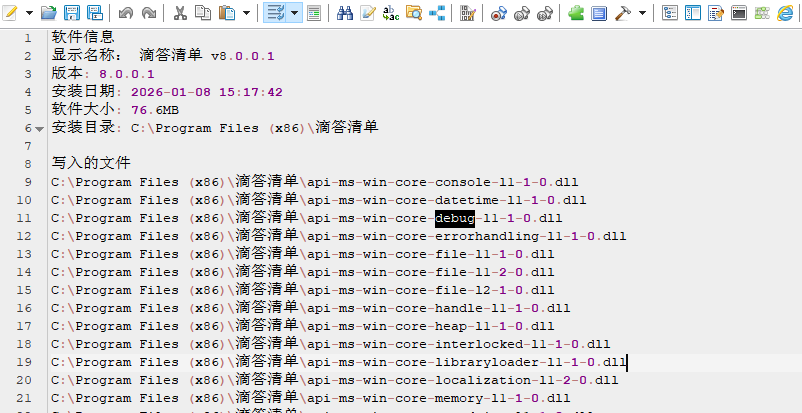Click the start macro recording icon
The width and height of the screenshot is (802, 413).
(499, 13)
